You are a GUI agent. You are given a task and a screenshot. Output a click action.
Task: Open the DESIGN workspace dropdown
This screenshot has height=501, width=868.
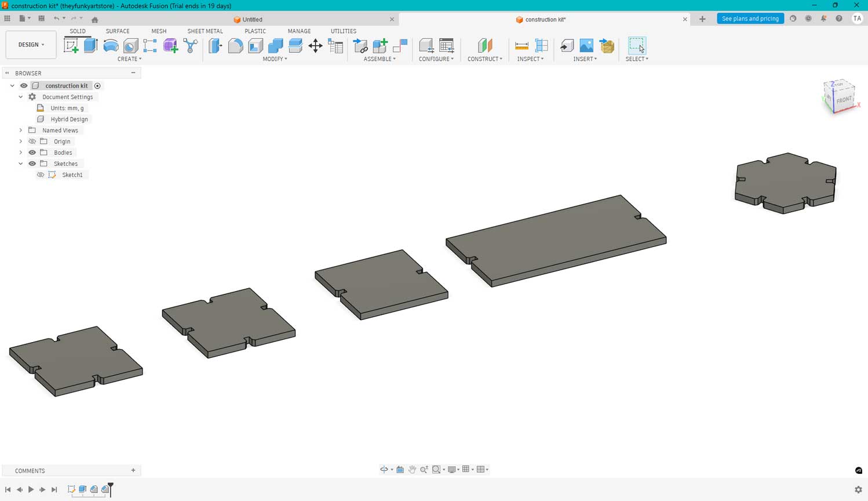tap(31, 45)
